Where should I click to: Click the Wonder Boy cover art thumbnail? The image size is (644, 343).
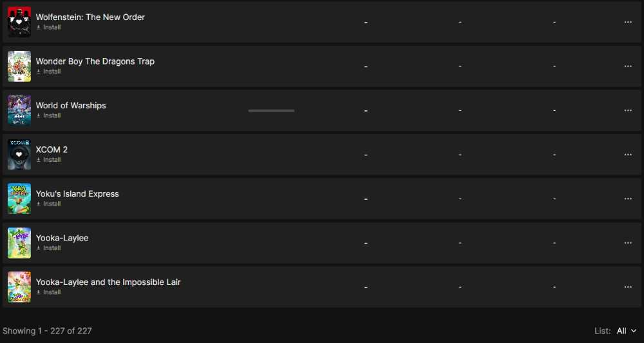(19, 66)
